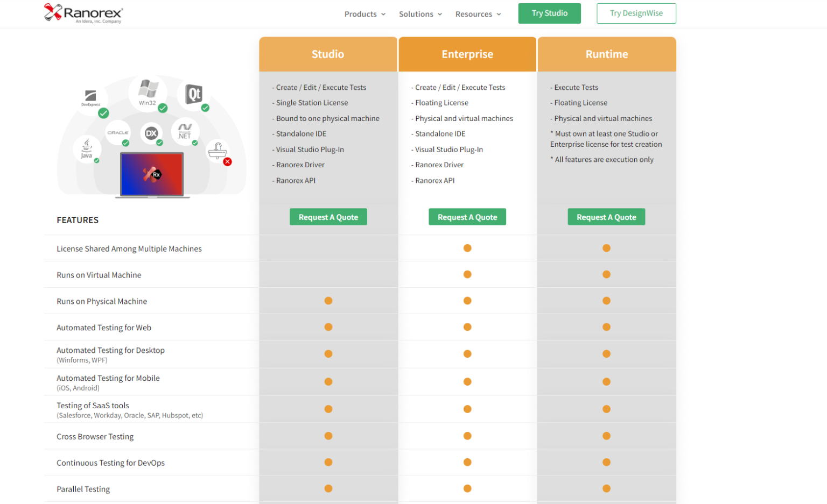Toggle License Shared Among Multiple Machines for Runtime
This screenshot has width=827, height=504.
pyautogui.click(x=606, y=248)
